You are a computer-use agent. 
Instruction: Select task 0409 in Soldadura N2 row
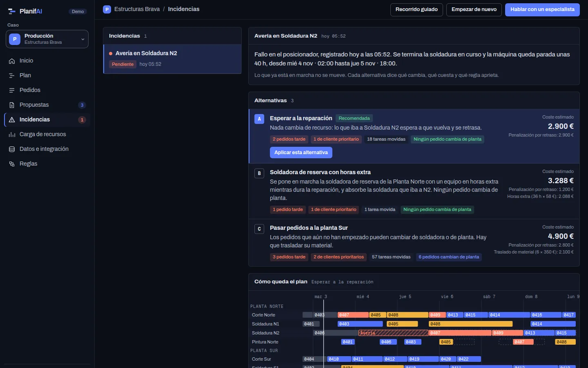click(508, 333)
